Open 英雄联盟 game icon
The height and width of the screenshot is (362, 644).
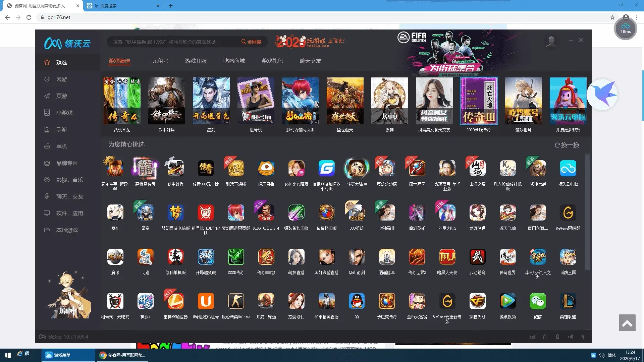568,301
